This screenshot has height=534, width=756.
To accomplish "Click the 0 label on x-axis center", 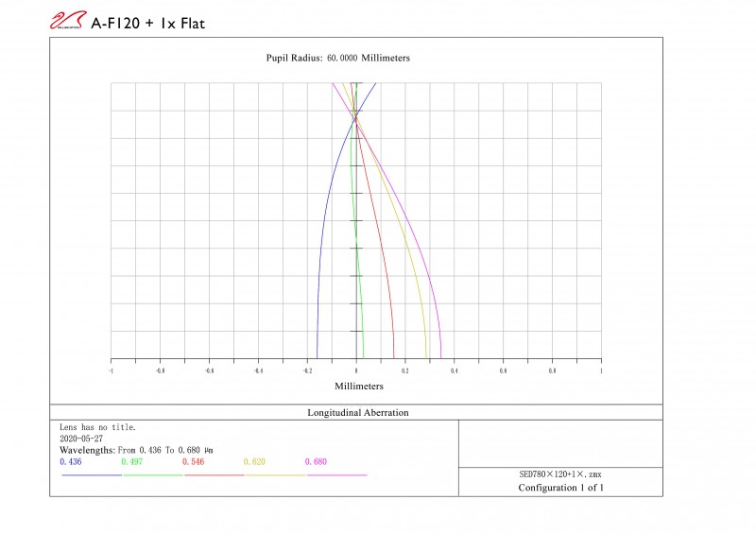I will click(356, 371).
